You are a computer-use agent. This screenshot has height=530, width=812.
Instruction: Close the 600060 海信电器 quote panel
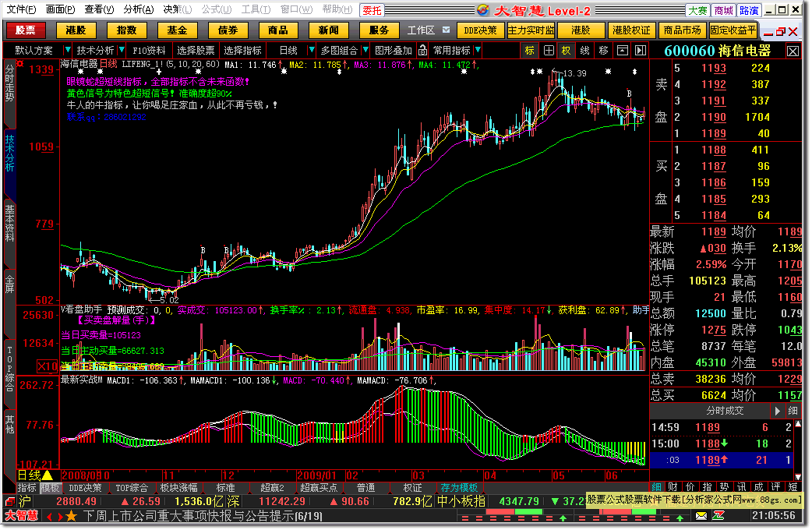coord(793,51)
